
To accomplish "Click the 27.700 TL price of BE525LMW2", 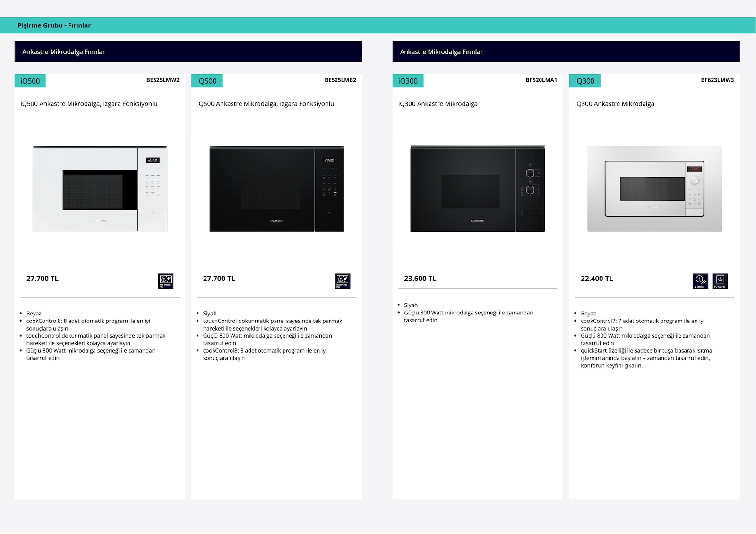I will 43,279.
